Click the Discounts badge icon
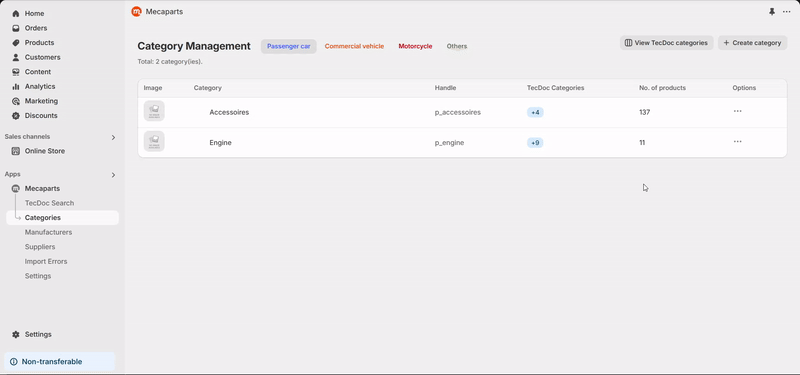Screen dimensions: 800x375 click(x=16, y=116)
